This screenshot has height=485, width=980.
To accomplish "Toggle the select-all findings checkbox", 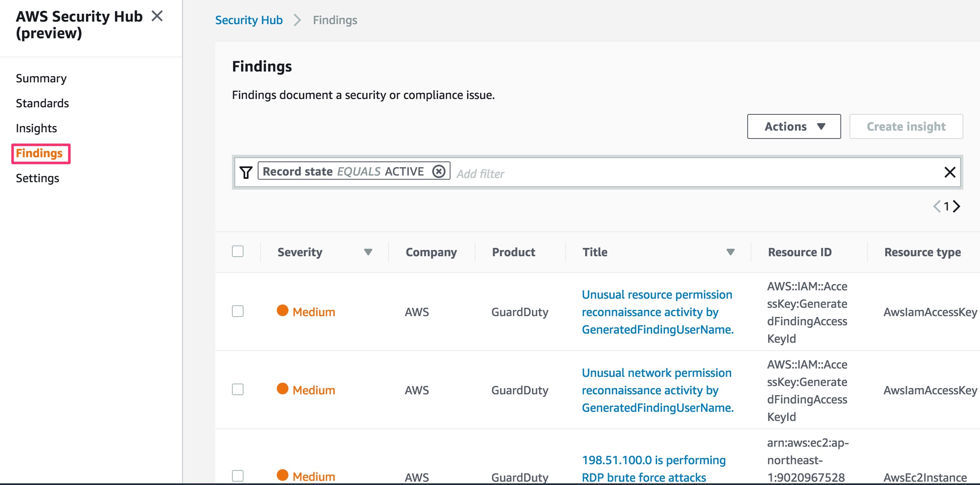I will click(x=238, y=251).
